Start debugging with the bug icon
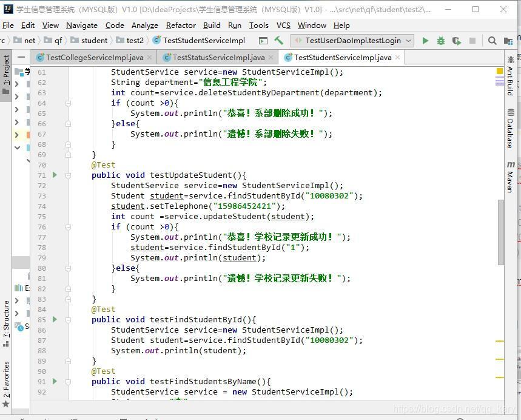Viewport: 521px width, 420px height. (x=440, y=41)
